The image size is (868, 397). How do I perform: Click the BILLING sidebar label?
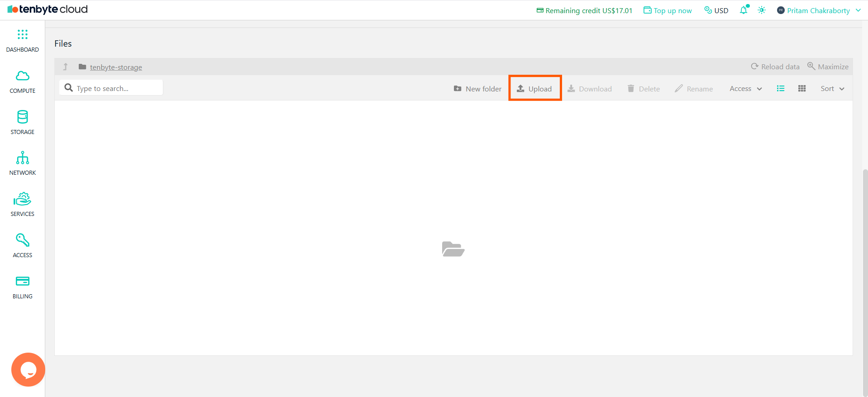click(22, 297)
